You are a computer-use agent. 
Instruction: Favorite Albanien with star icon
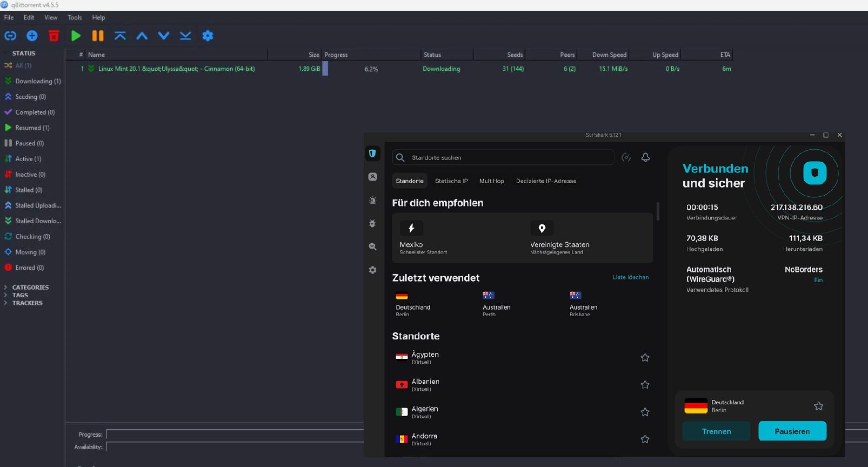[x=645, y=384]
